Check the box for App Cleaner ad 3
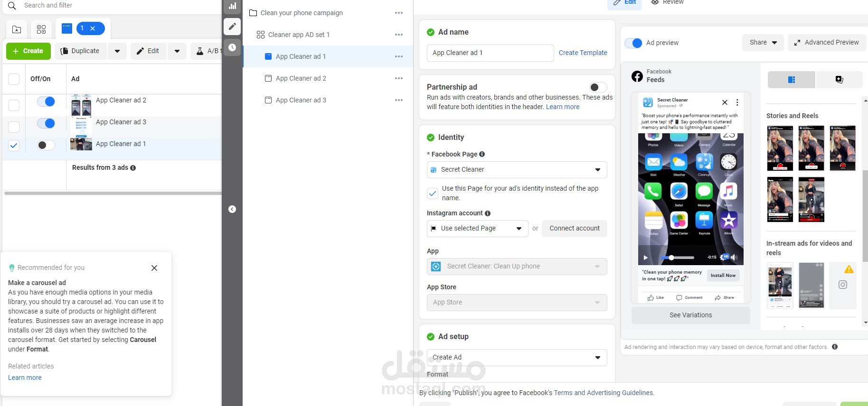This screenshot has width=868, height=406. click(x=14, y=127)
